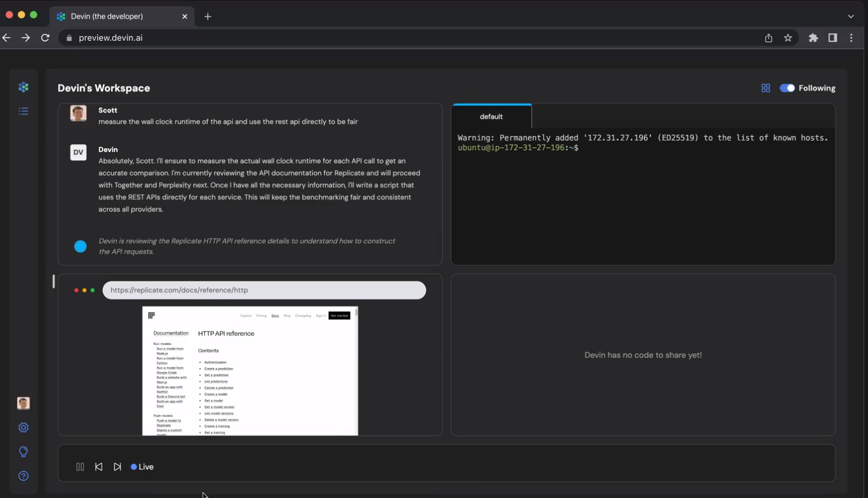Open the settings gear in the sidebar
Screen dimensions: 868x498
(24, 427)
